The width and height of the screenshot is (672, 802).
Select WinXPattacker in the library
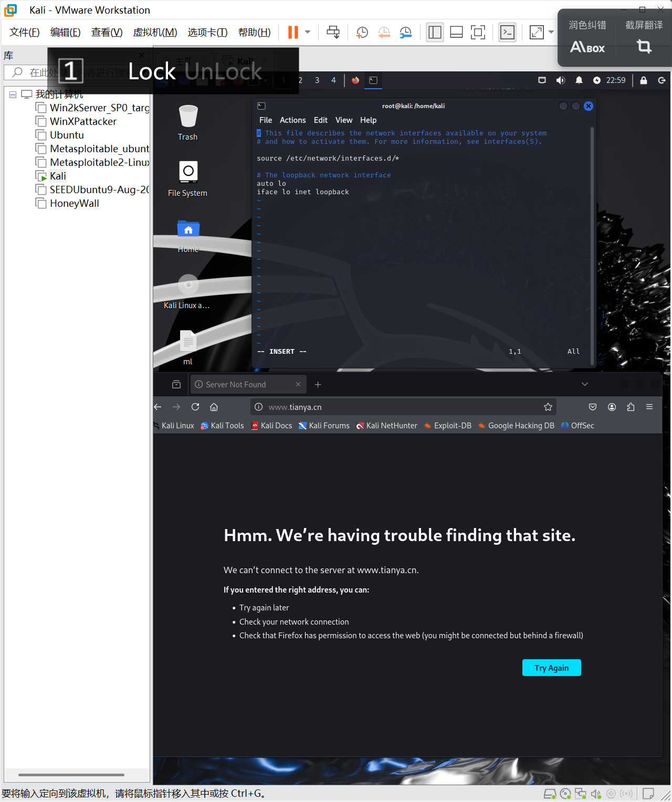(77, 121)
